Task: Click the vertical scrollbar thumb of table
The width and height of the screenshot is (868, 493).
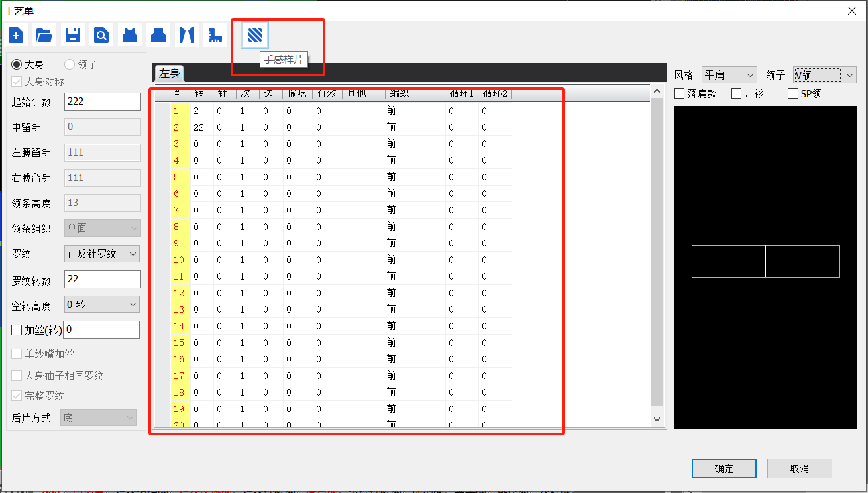Action: pos(657,252)
